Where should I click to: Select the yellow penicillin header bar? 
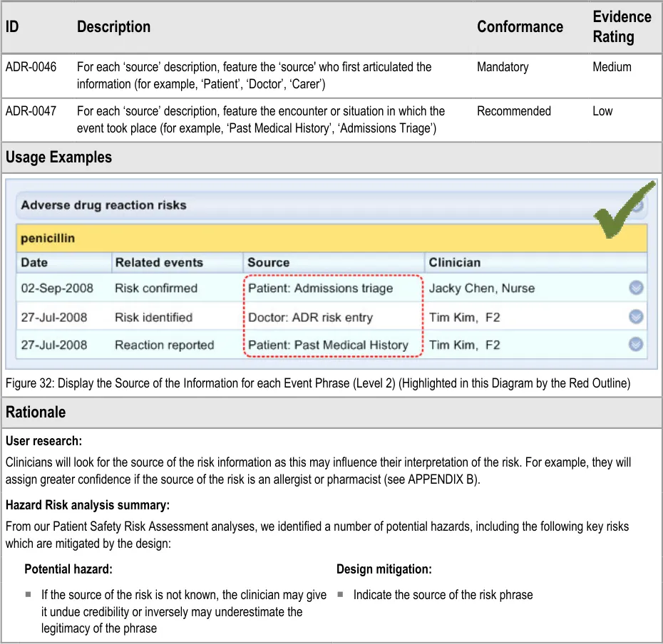[331, 238]
